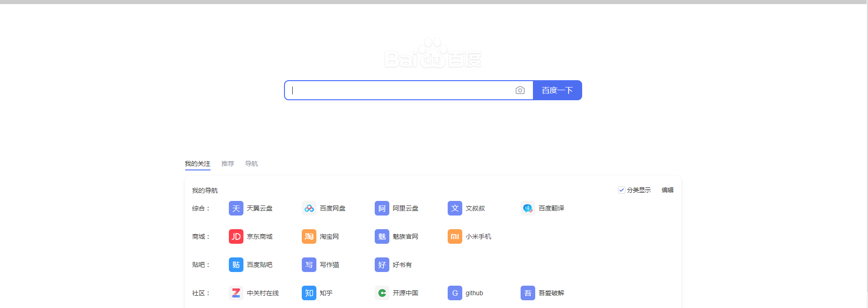Click the 小米手机 text label
Screen dimensions: 868x308
coord(478,236)
